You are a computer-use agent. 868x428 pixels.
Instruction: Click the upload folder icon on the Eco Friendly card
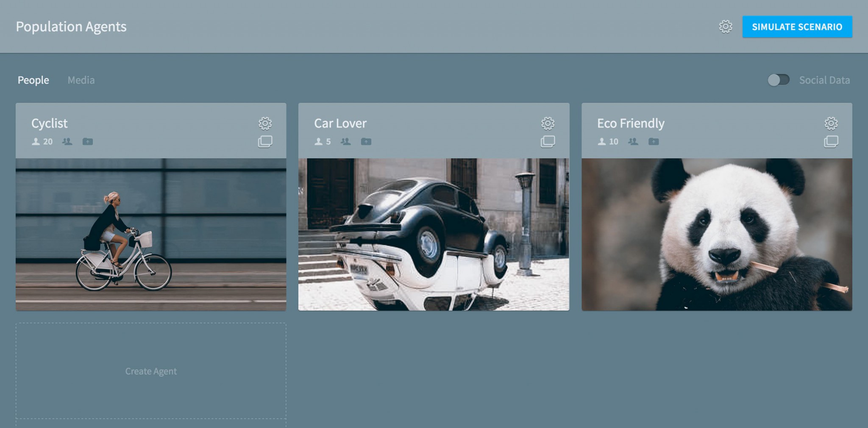click(654, 142)
